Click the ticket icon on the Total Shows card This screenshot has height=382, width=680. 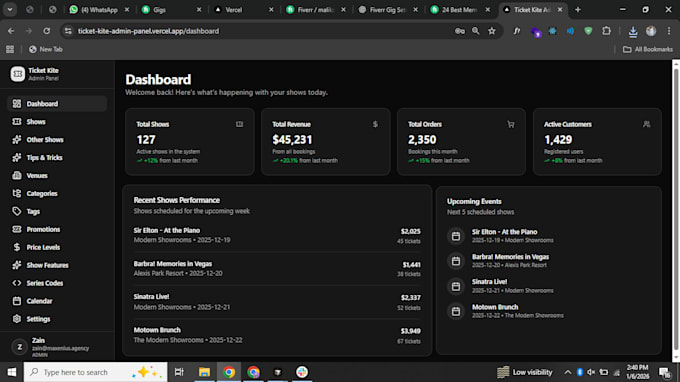[239, 124]
